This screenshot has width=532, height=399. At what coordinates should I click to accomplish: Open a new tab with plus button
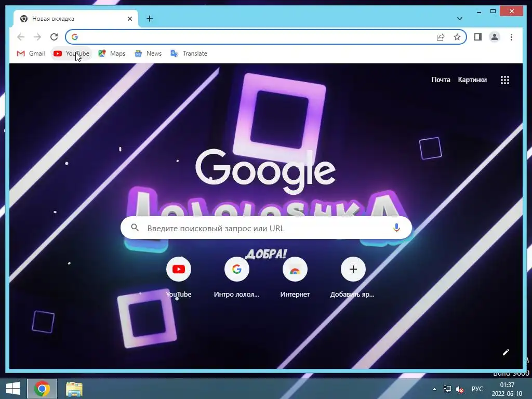click(150, 19)
